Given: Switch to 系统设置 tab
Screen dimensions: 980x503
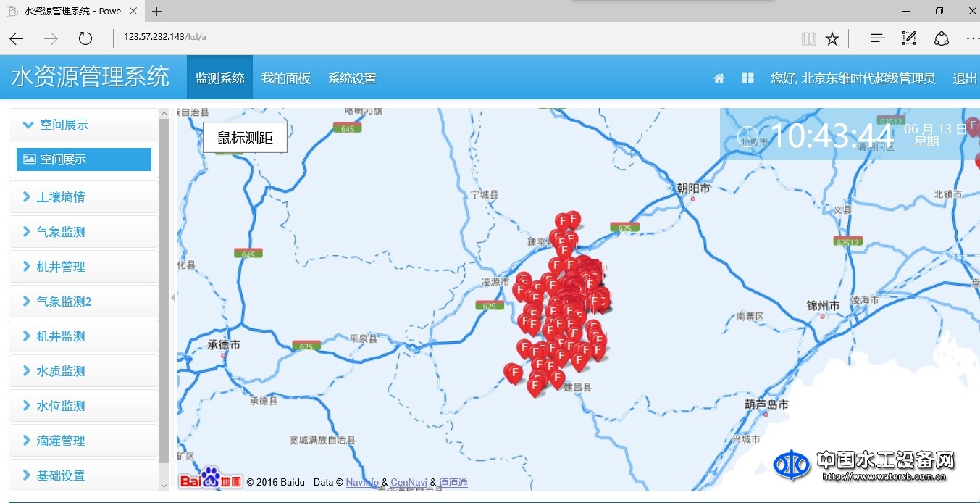Looking at the screenshot, I should (352, 78).
